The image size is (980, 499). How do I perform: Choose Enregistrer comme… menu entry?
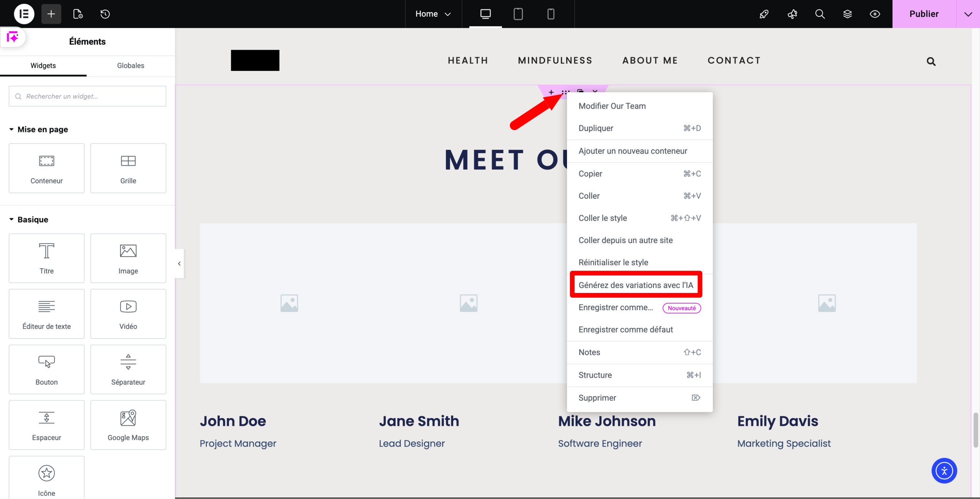(x=639, y=308)
